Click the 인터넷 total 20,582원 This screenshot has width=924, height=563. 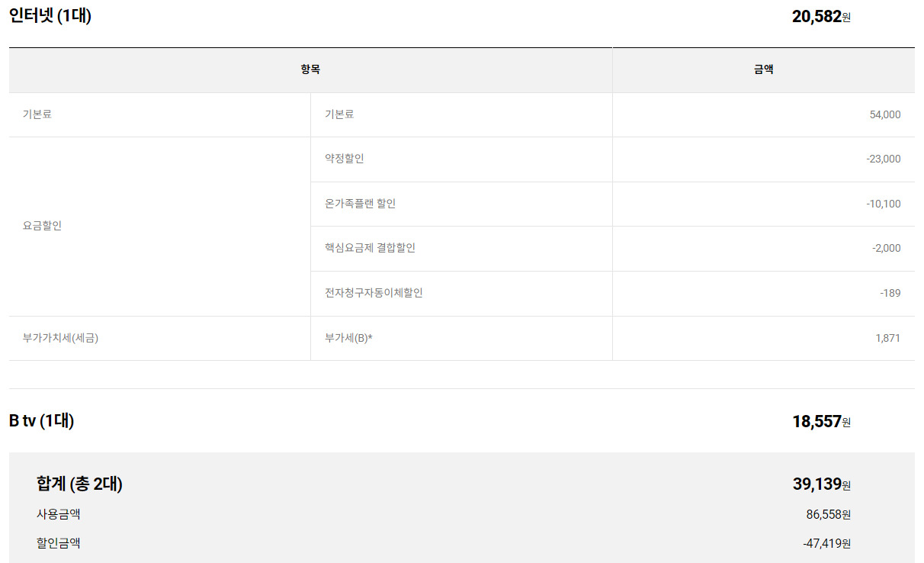pyautogui.click(x=820, y=16)
